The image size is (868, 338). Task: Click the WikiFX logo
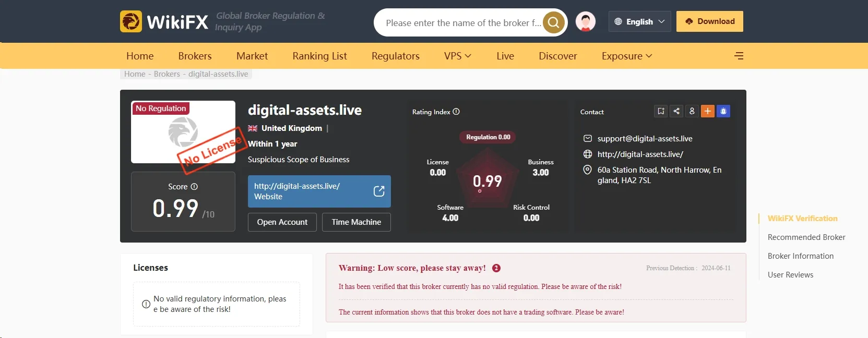click(164, 22)
